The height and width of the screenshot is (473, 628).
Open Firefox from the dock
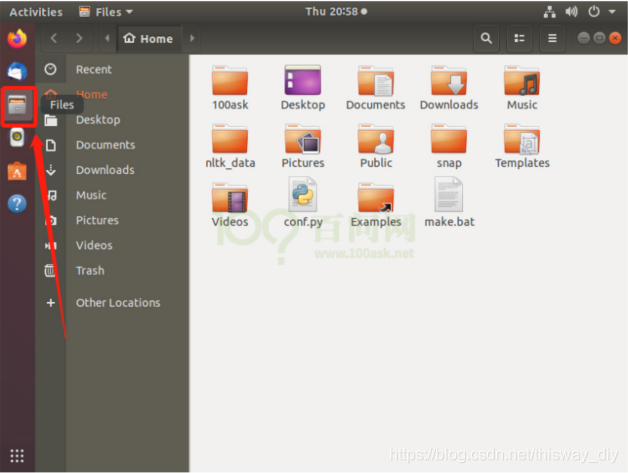17,39
